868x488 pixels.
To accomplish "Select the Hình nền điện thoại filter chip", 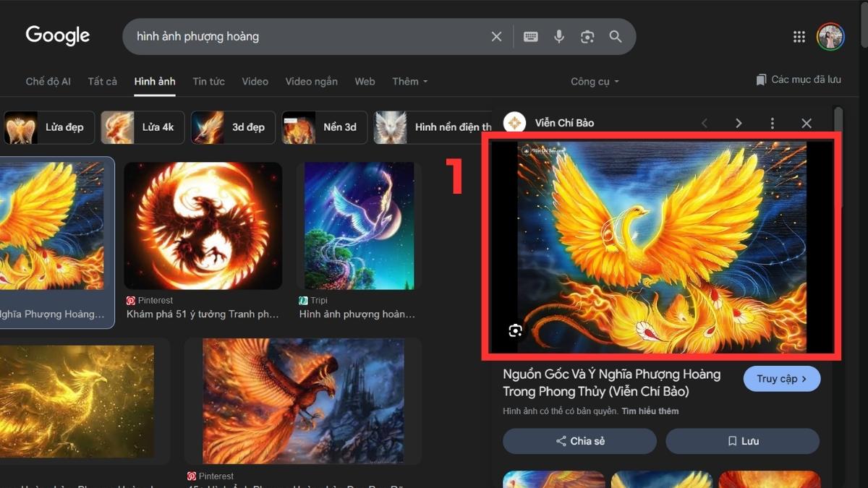I will pyautogui.click(x=433, y=127).
